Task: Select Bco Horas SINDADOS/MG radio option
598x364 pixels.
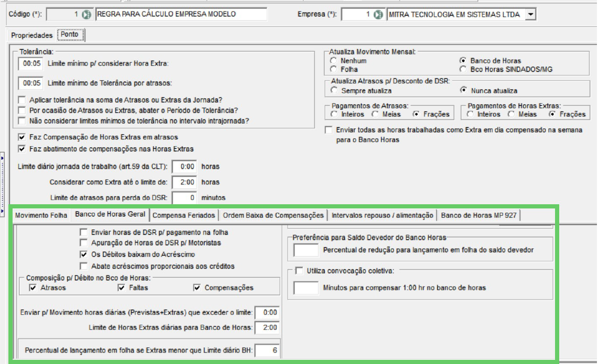Action: [463, 69]
